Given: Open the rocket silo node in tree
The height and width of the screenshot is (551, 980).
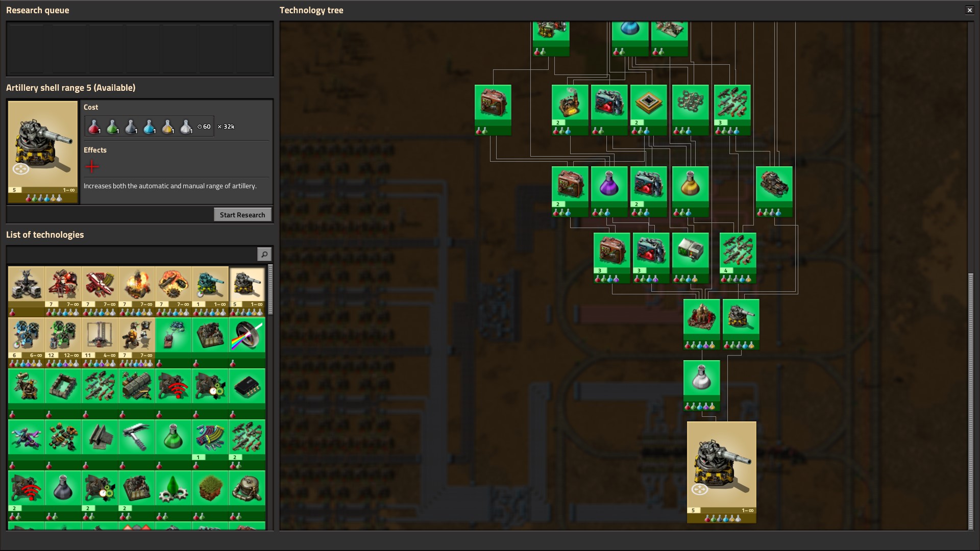Looking at the screenshot, I should [702, 324].
